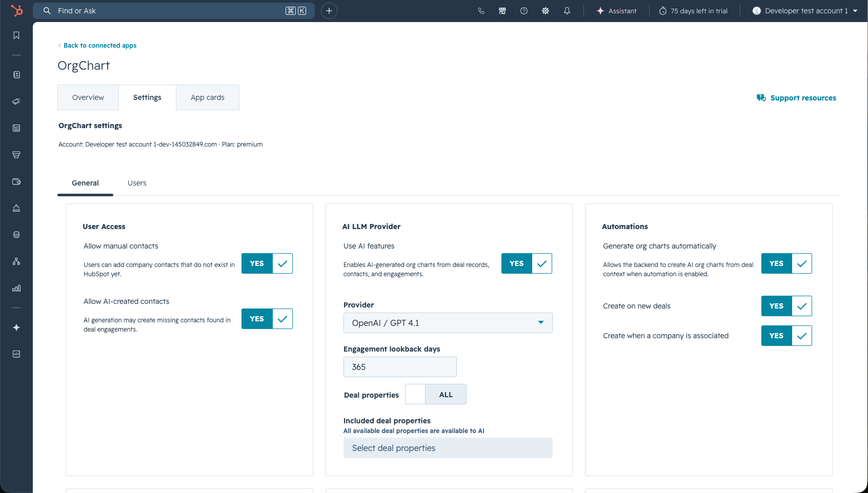Image resolution: width=868 pixels, height=493 pixels.
Task: Toggle the Deal properties ALL switch
Action: (436, 394)
